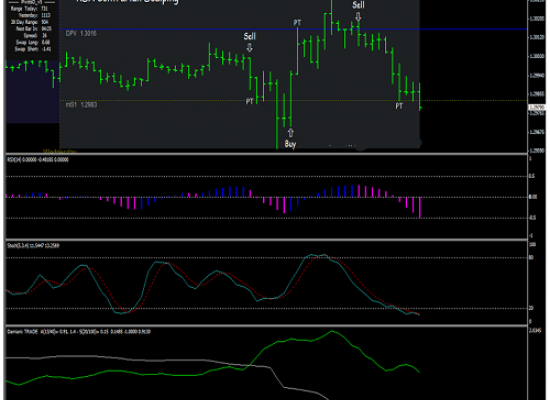Select the Sell label beside the DPV line drop
This screenshot has width=550, height=400.
(x=249, y=36)
